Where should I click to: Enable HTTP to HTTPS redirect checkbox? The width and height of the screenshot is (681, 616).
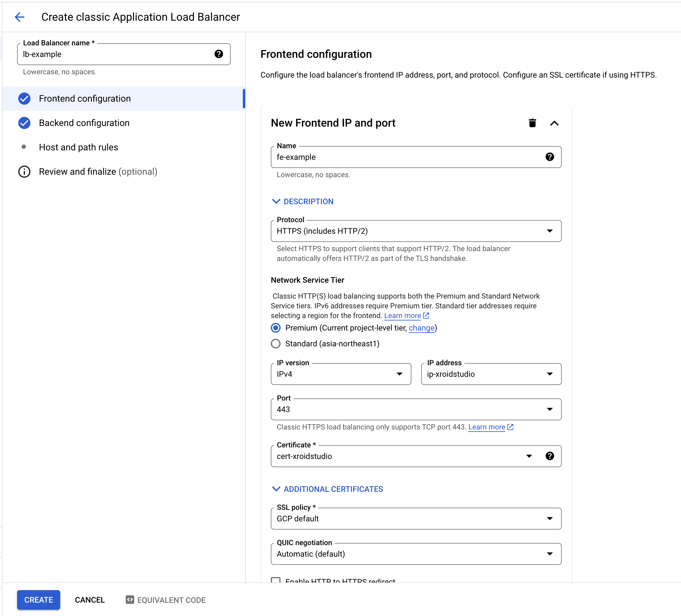[x=276, y=580]
